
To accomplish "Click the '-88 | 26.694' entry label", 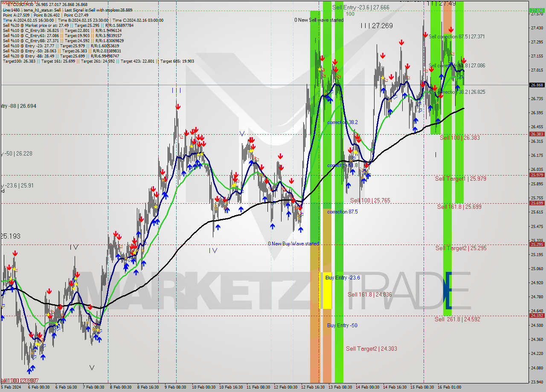I will point(18,106).
